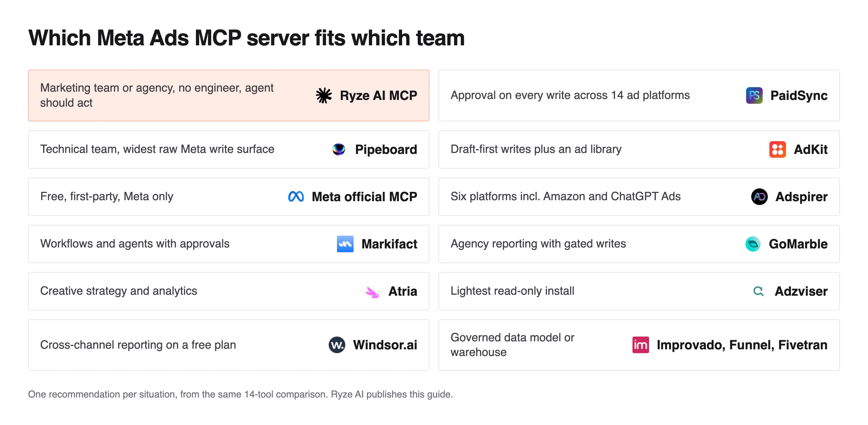Click the PaidSync PS logo
Viewport: 868px width, 425px height.
[754, 95]
